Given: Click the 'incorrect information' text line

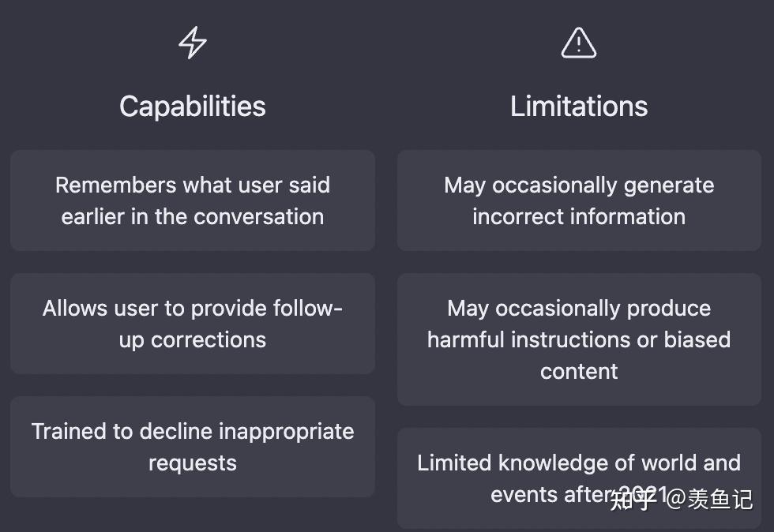Looking at the screenshot, I should (578, 216).
